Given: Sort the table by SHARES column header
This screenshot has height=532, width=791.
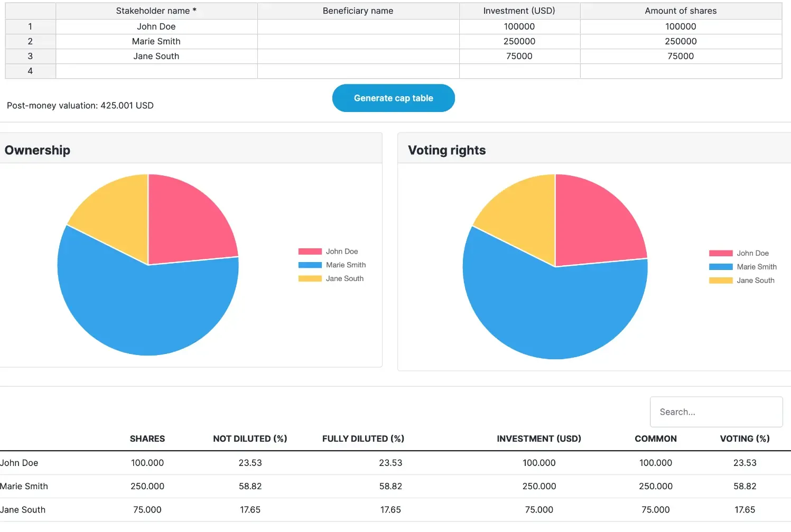Looking at the screenshot, I should (x=147, y=439).
